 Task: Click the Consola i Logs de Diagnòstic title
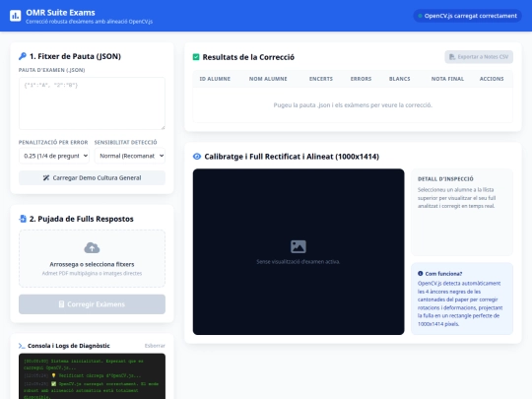[69, 346]
